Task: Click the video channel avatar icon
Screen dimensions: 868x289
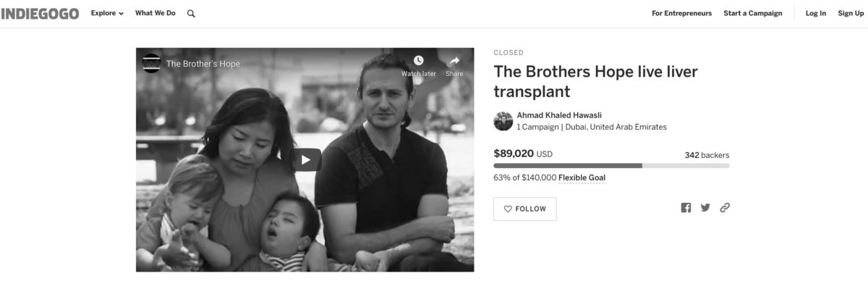Action: click(x=151, y=63)
